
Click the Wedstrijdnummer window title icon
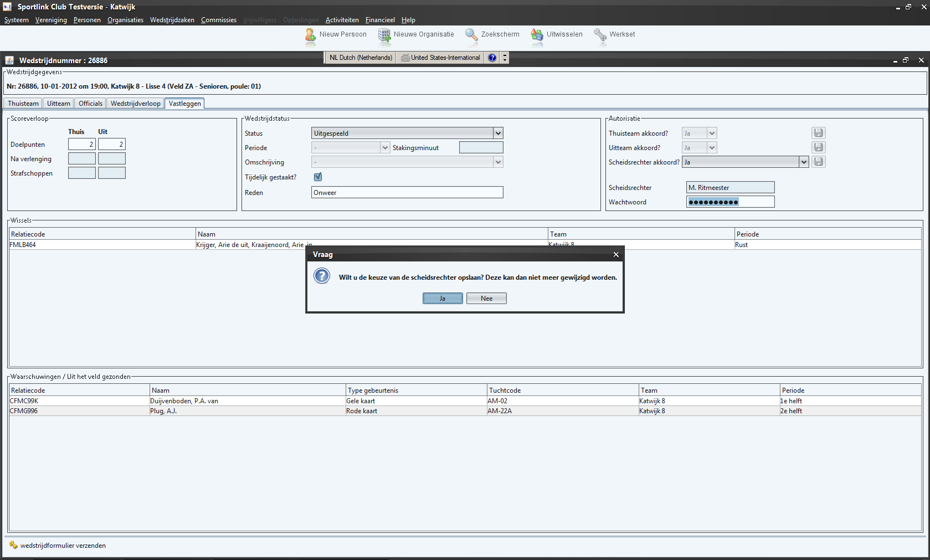pyautogui.click(x=9, y=60)
